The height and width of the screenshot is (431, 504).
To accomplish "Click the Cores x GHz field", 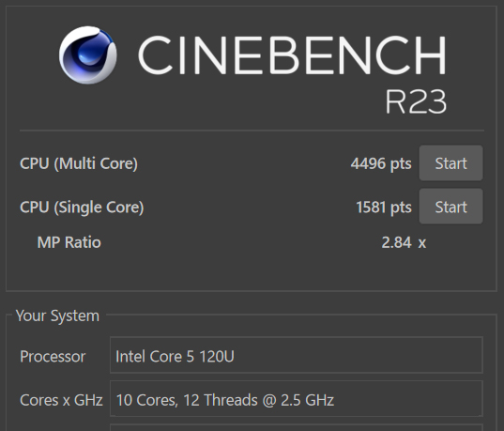I will [x=296, y=398].
